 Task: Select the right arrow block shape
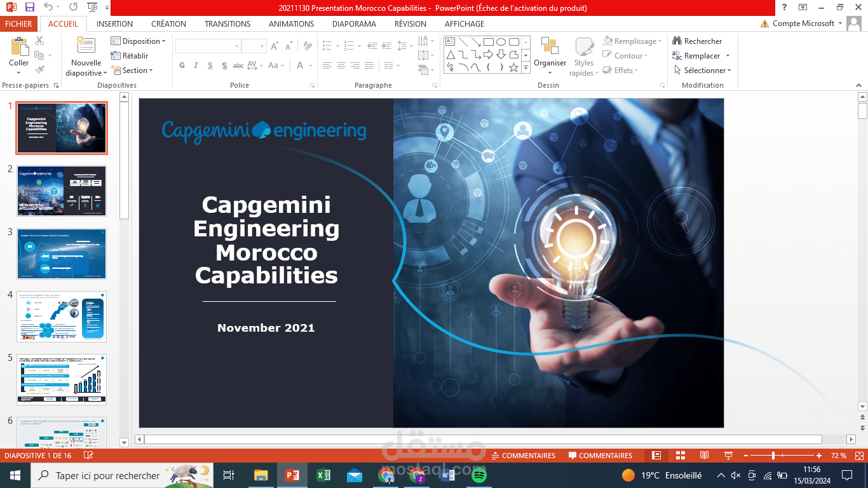(488, 55)
